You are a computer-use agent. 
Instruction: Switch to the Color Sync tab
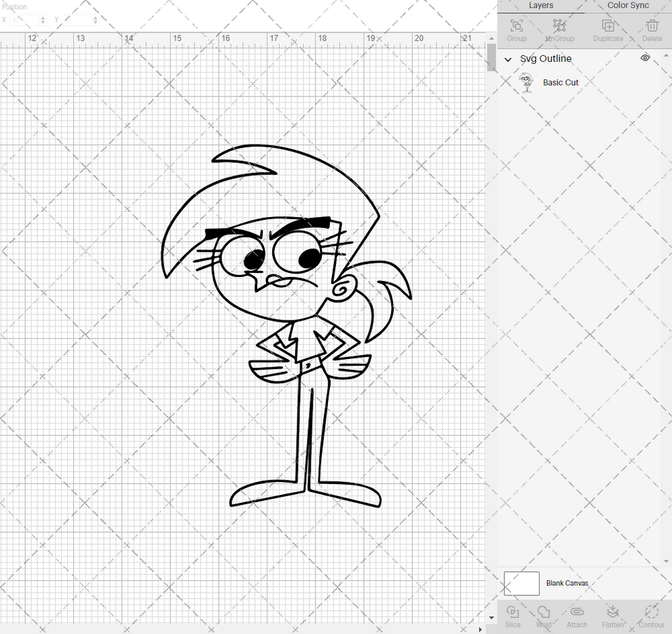pyautogui.click(x=627, y=5)
